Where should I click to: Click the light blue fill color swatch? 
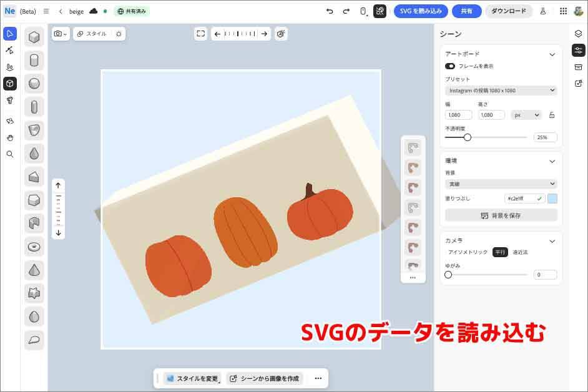click(x=552, y=198)
